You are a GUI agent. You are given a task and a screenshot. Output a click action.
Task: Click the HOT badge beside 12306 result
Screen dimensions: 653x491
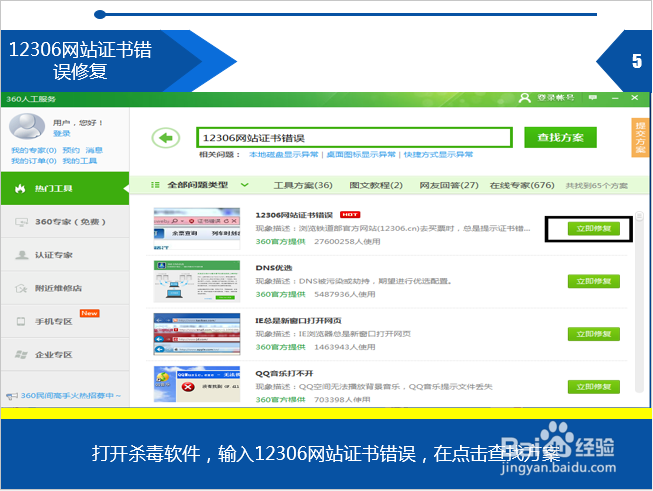pyautogui.click(x=350, y=215)
